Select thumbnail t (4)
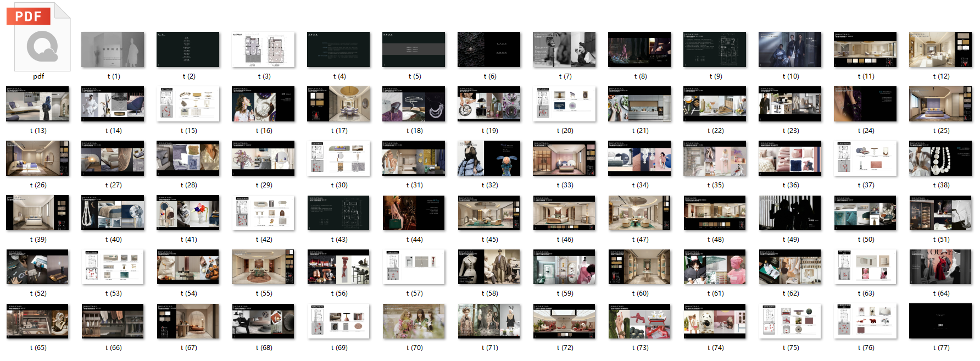980x361 pixels. (x=338, y=49)
